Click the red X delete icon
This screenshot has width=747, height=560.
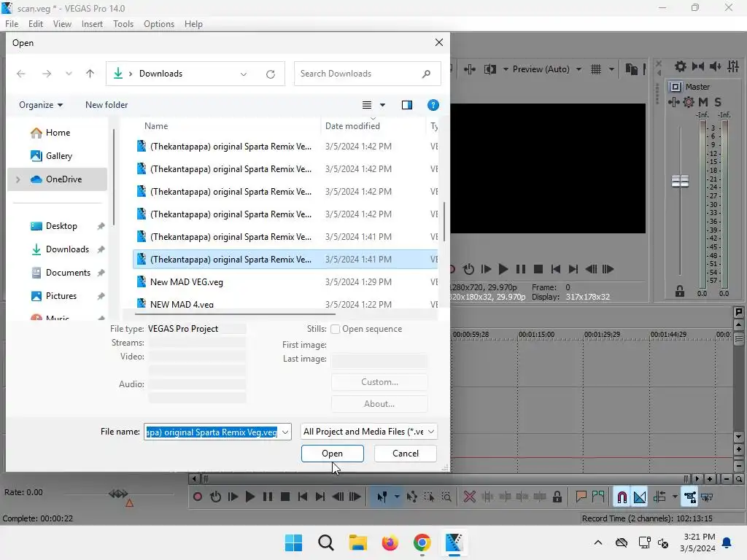[x=470, y=497]
